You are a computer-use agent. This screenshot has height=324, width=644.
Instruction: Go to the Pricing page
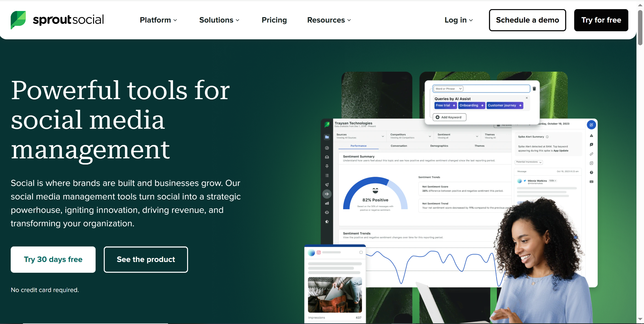(274, 20)
